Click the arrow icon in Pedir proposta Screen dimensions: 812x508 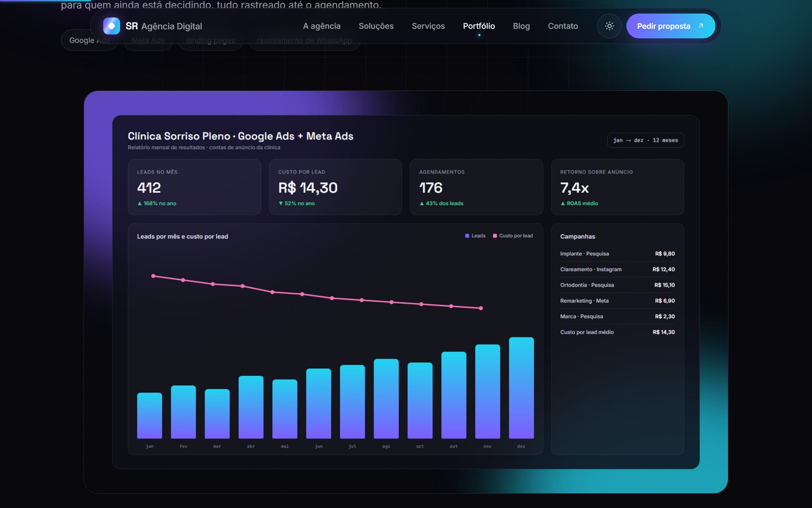[x=701, y=26]
